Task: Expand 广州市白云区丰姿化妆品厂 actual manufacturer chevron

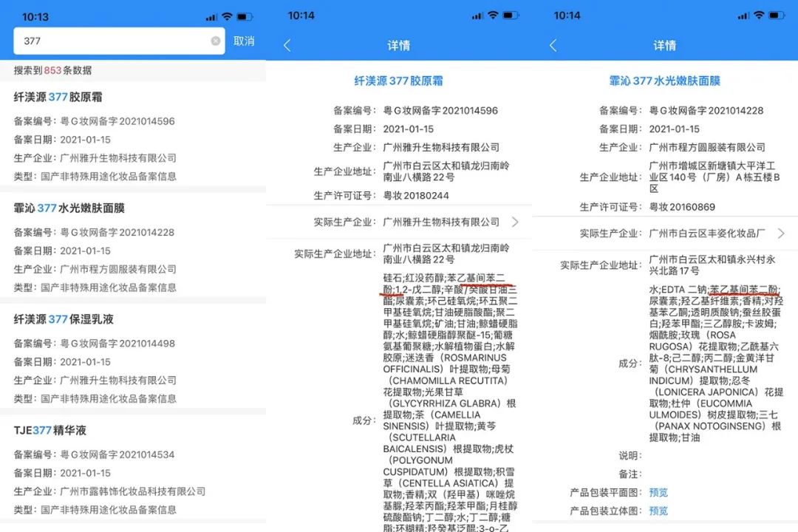Action: click(x=781, y=233)
